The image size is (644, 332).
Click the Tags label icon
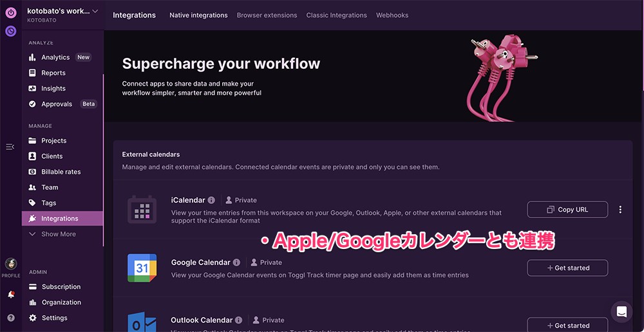[x=32, y=203]
